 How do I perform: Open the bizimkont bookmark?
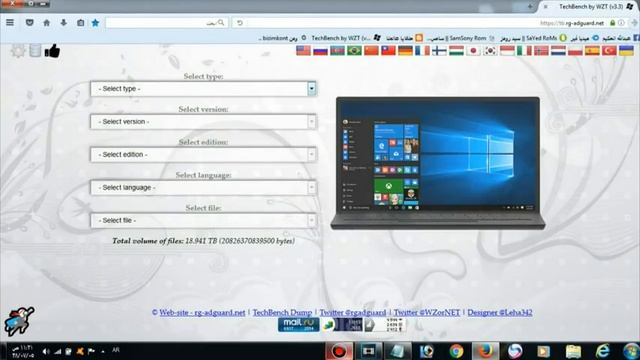[x=282, y=38]
